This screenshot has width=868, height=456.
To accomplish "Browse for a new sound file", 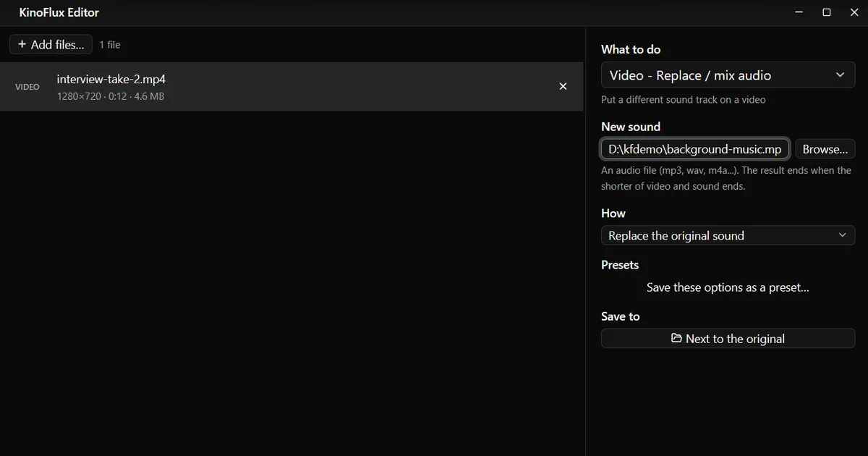I will (825, 149).
